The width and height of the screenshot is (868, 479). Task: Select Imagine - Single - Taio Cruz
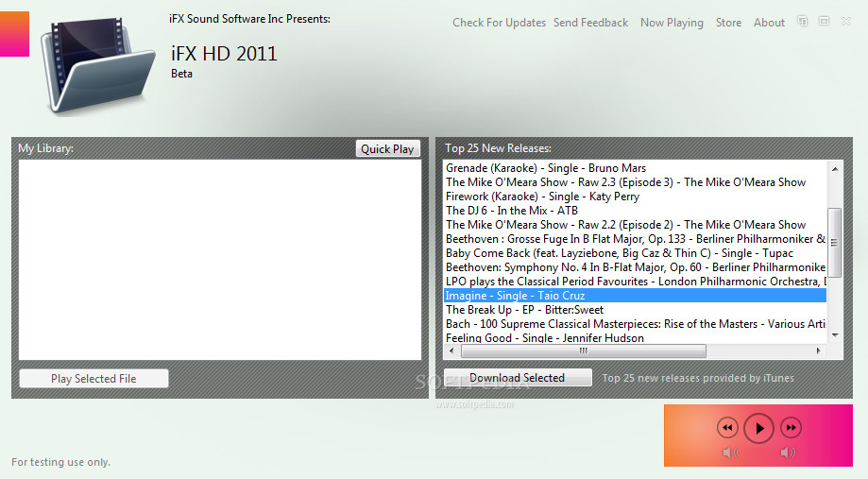pos(635,296)
